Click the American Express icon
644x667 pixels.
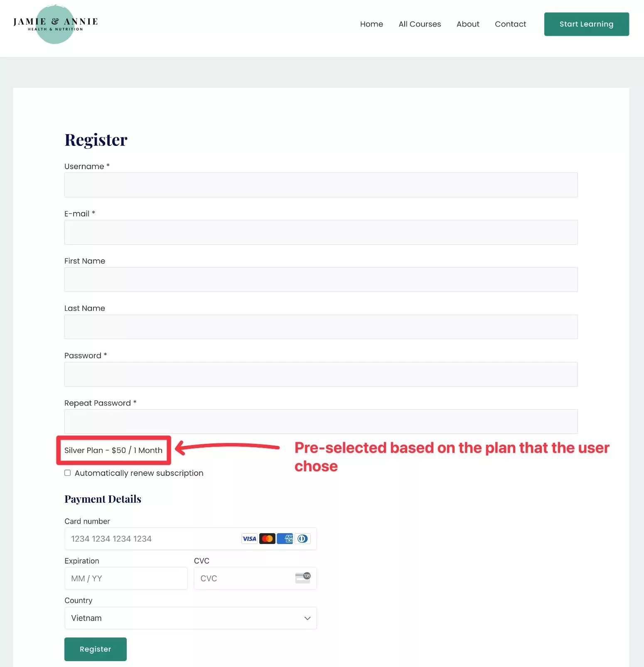pos(285,539)
